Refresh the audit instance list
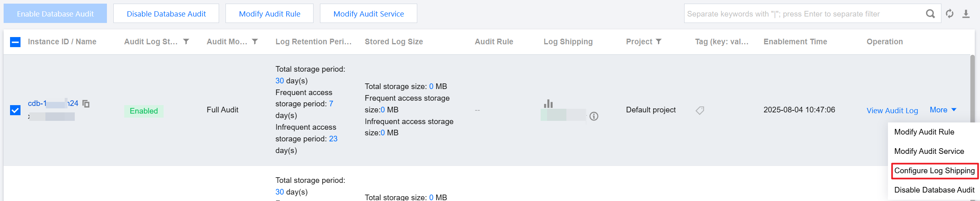 pyautogui.click(x=949, y=14)
